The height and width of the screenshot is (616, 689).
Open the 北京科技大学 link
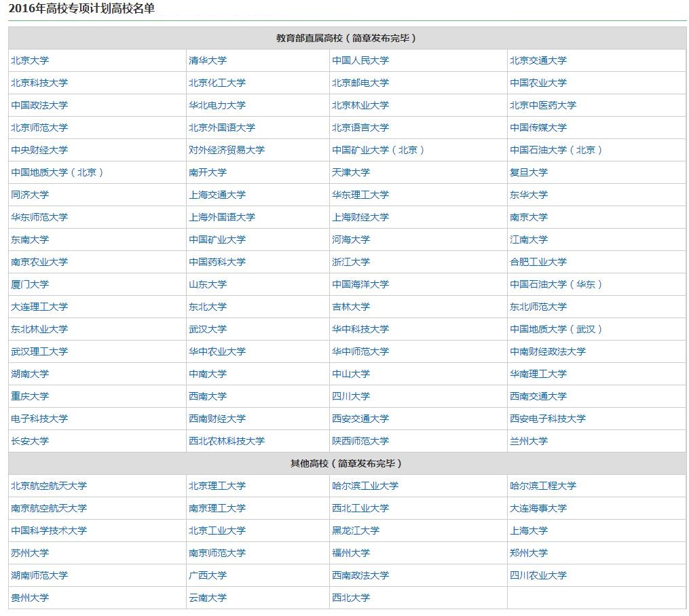[x=39, y=83]
